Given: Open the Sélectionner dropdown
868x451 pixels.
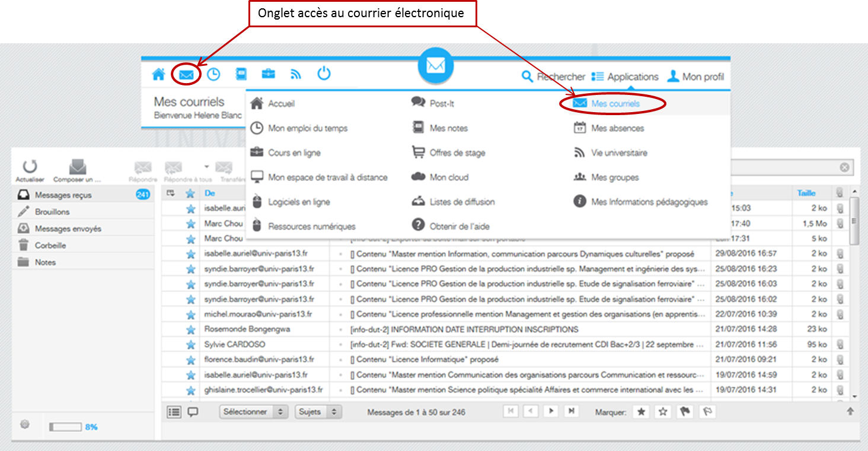Looking at the screenshot, I should click(253, 412).
